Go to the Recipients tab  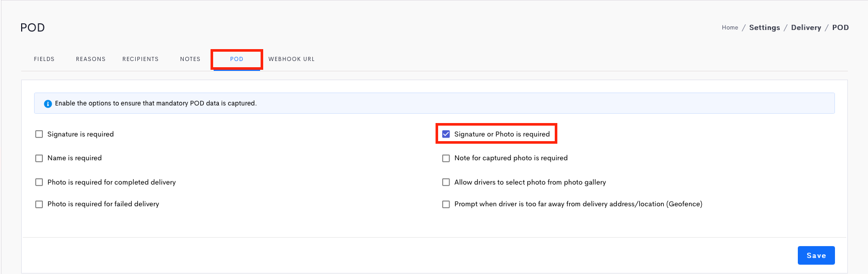pyautogui.click(x=140, y=59)
